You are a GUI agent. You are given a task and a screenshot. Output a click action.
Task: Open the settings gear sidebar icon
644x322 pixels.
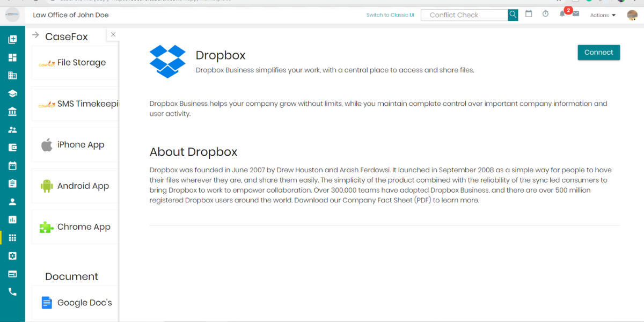pyautogui.click(x=12, y=256)
